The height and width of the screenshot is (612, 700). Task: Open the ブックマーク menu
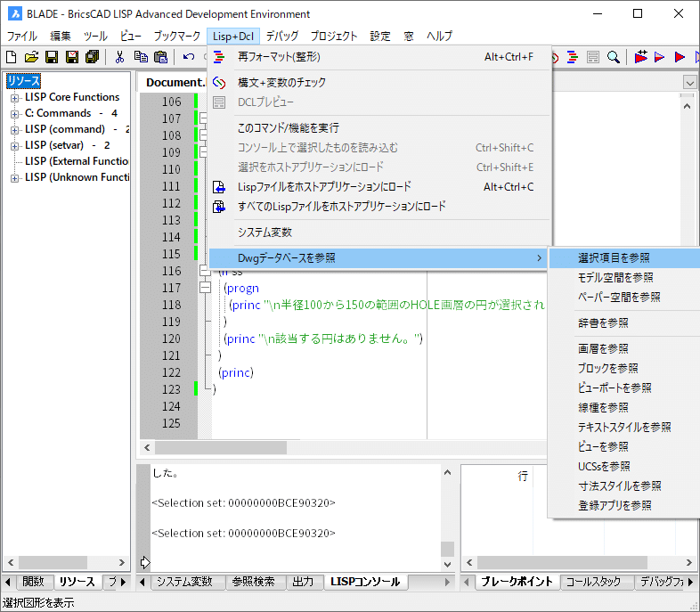coord(177,36)
